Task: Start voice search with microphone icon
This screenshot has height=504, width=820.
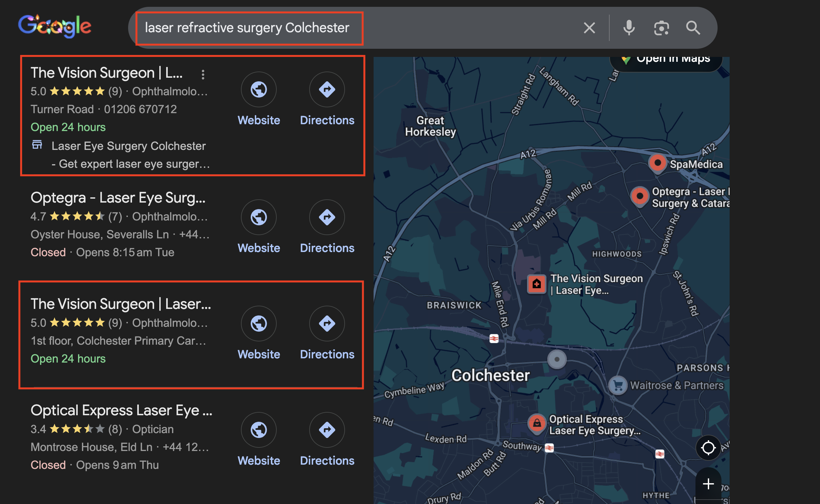Action: (x=629, y=28)
